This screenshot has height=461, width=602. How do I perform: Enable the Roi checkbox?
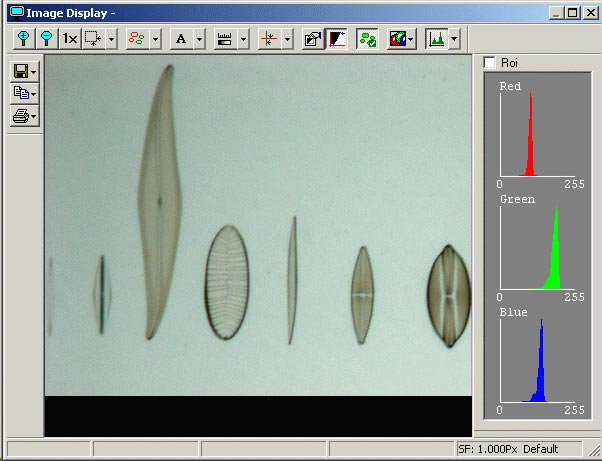(x=489, y=63)
